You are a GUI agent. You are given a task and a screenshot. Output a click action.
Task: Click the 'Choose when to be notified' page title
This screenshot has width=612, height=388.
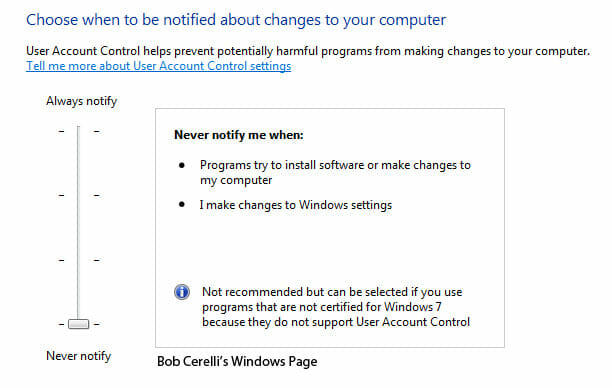(236, 20)
